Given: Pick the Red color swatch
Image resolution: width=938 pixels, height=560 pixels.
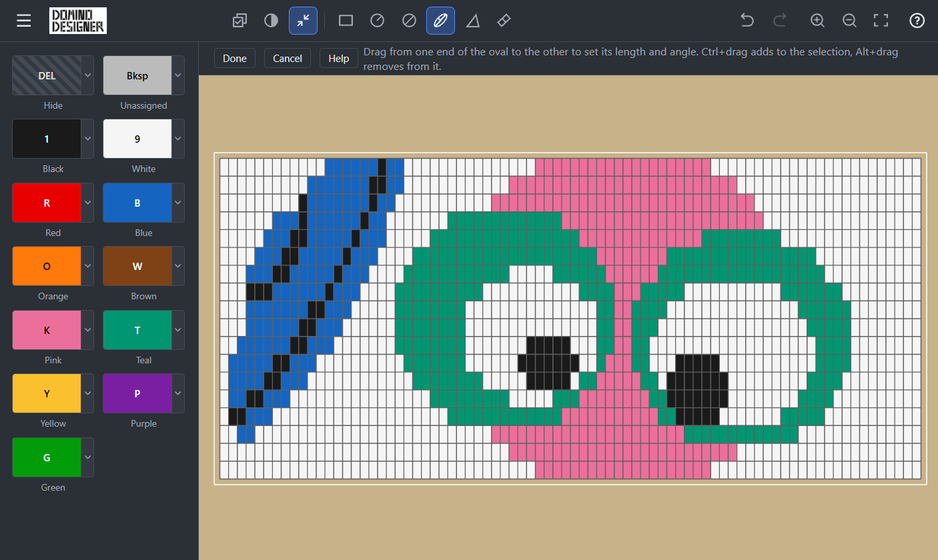Looking at the screenshot, I should [x=47, y=203].
